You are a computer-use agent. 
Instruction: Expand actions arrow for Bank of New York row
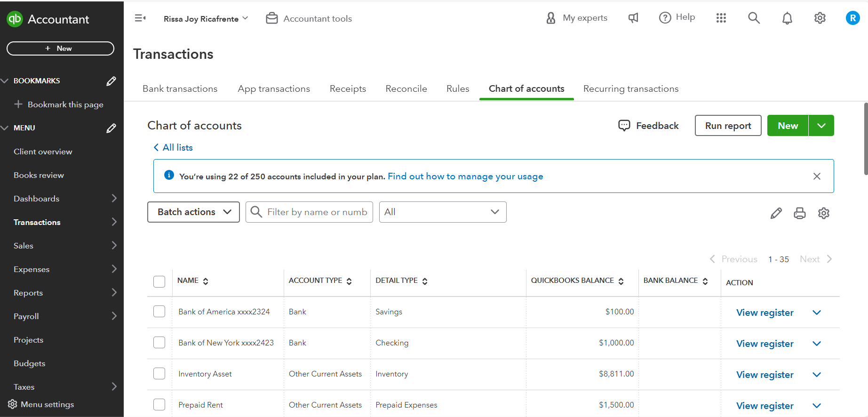(817, 344)
